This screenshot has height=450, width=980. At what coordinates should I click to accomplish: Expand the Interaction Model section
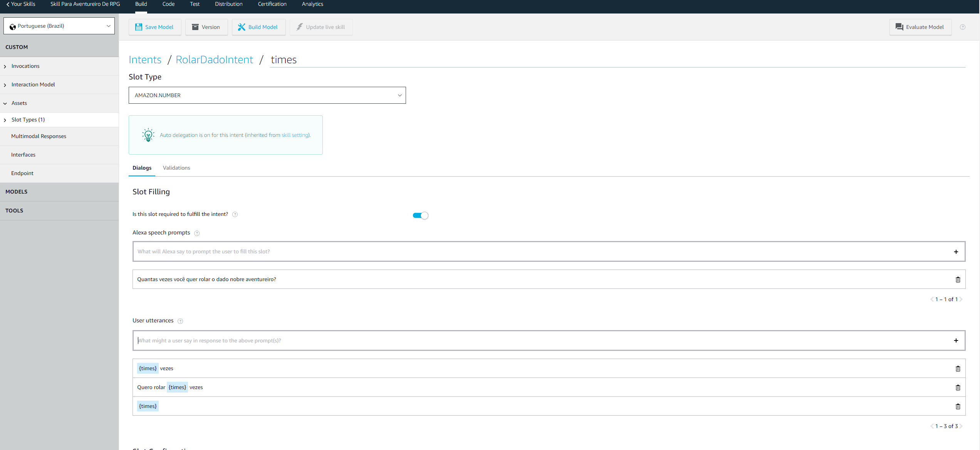(33, 84)
